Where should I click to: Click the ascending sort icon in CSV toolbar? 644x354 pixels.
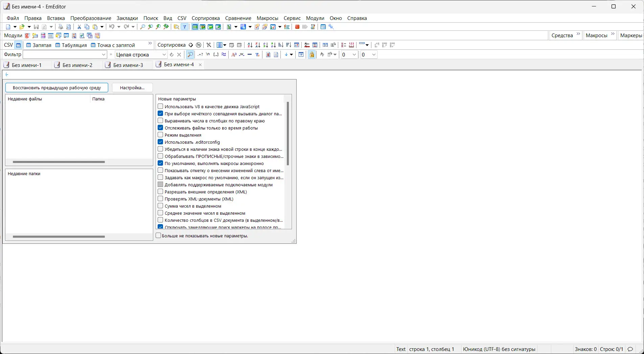click(250, 45)
